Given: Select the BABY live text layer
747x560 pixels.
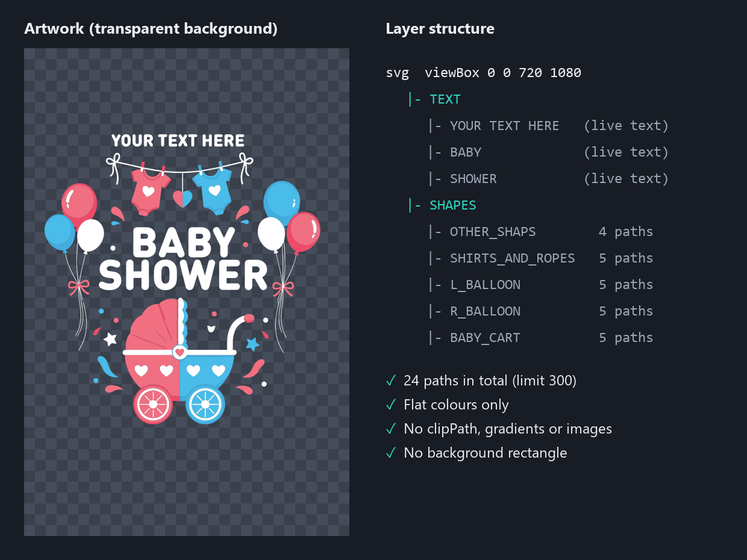Looking at the screenshot, I should 548,152.
